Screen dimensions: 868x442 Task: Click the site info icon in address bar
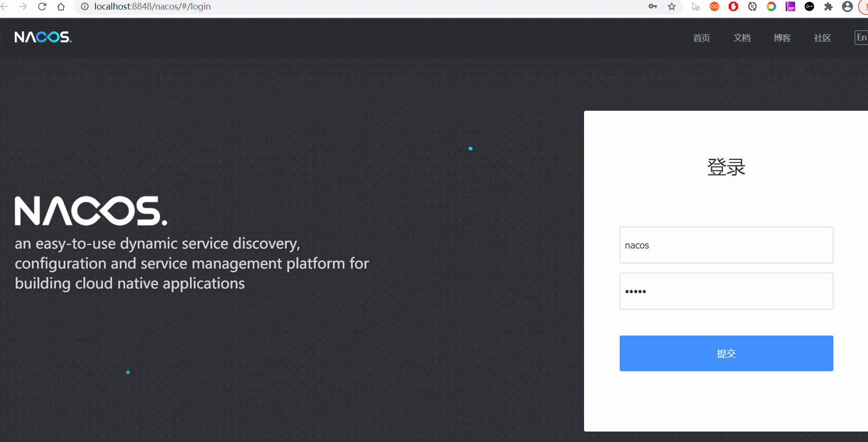pos(85,7)
